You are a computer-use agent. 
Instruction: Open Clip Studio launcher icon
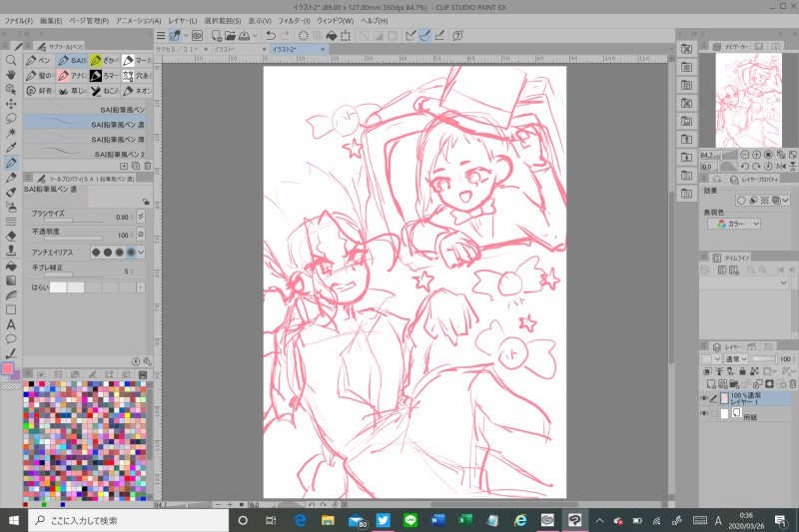coord(197,36)
